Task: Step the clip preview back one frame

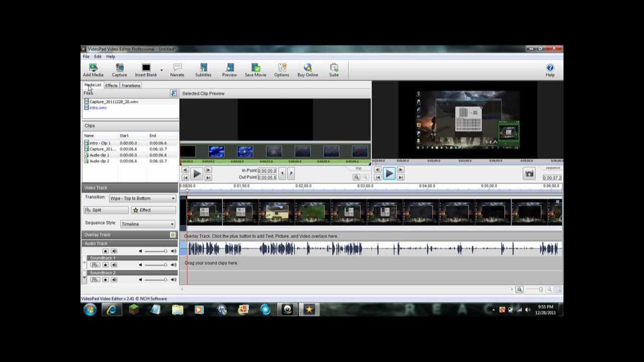Action: [x=185, y=170]
